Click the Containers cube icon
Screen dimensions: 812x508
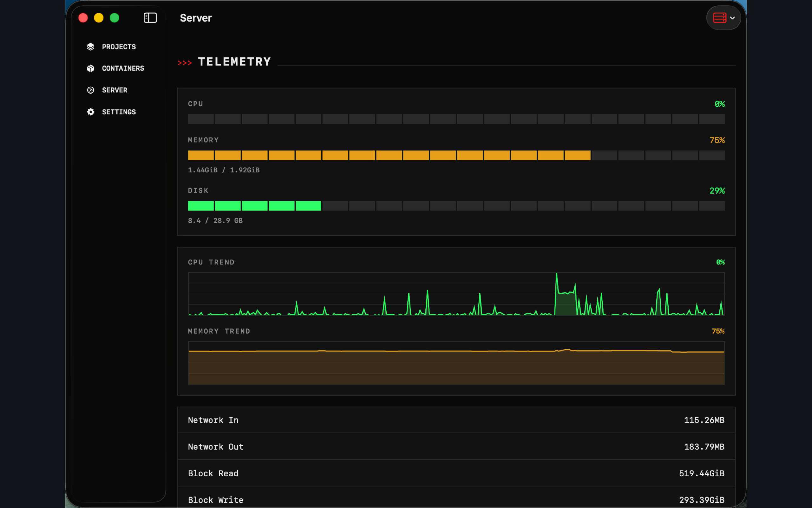tap(91, 68)
